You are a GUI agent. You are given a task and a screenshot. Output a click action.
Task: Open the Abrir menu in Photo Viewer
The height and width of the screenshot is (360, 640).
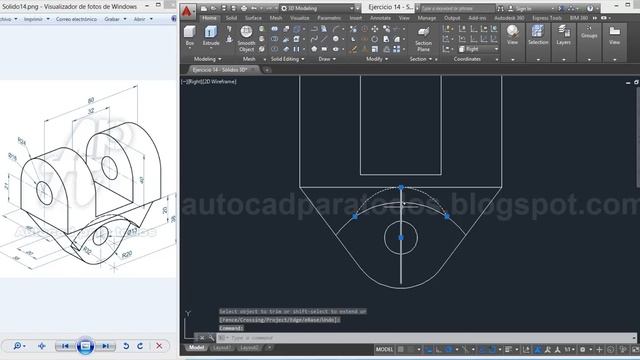pos(143,19)
